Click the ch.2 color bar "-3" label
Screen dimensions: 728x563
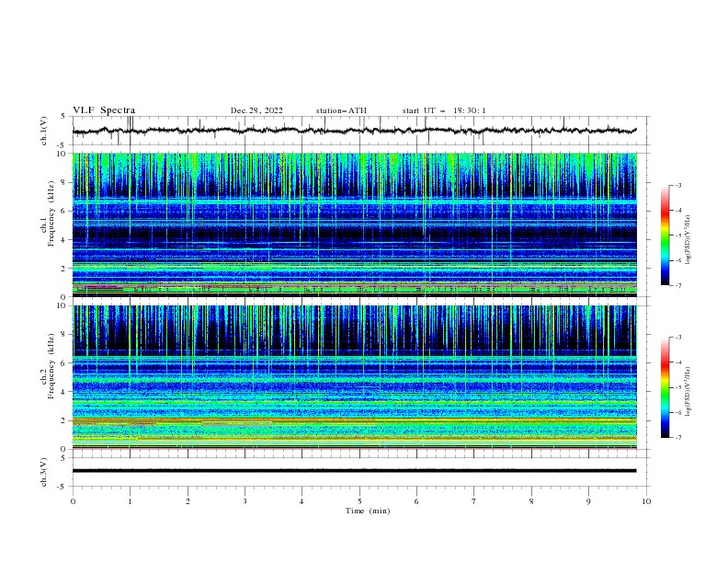[678, 338]
